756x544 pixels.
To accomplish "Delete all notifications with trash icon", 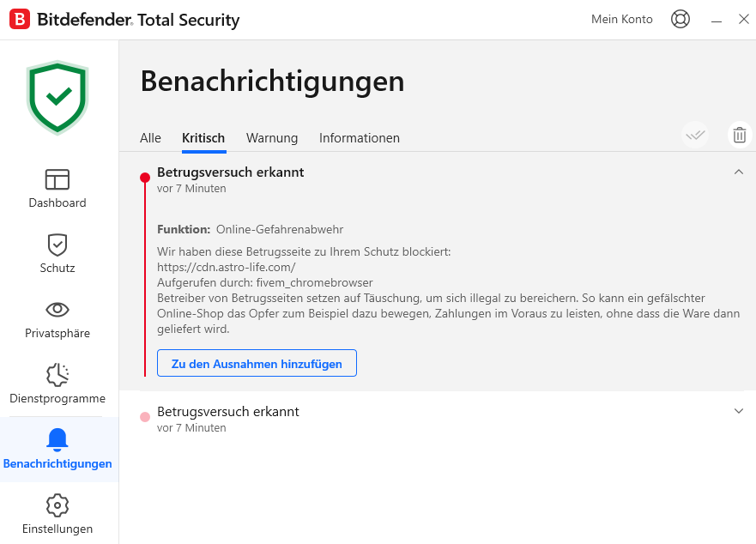I will (x=740, y=135).
